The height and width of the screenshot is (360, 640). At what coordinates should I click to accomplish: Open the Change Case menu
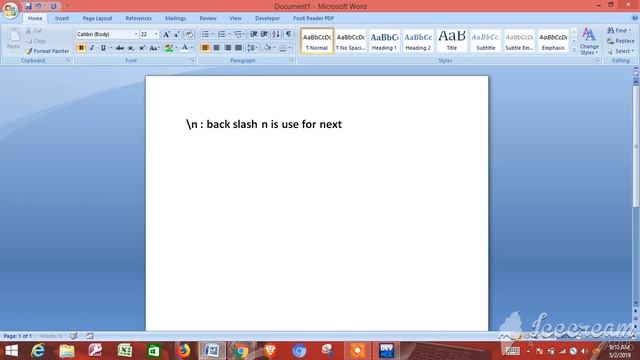pyautogui.click(x=154, y=48)
